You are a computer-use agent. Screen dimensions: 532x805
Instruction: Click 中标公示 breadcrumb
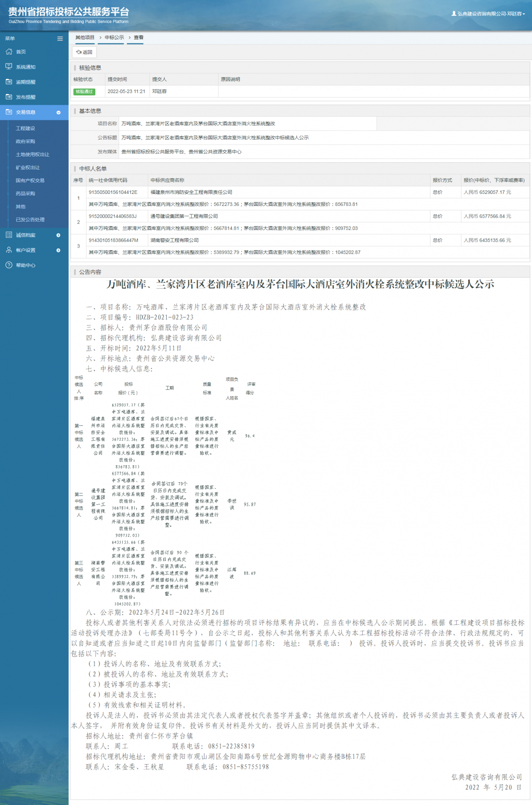click(x=114, y=37)
